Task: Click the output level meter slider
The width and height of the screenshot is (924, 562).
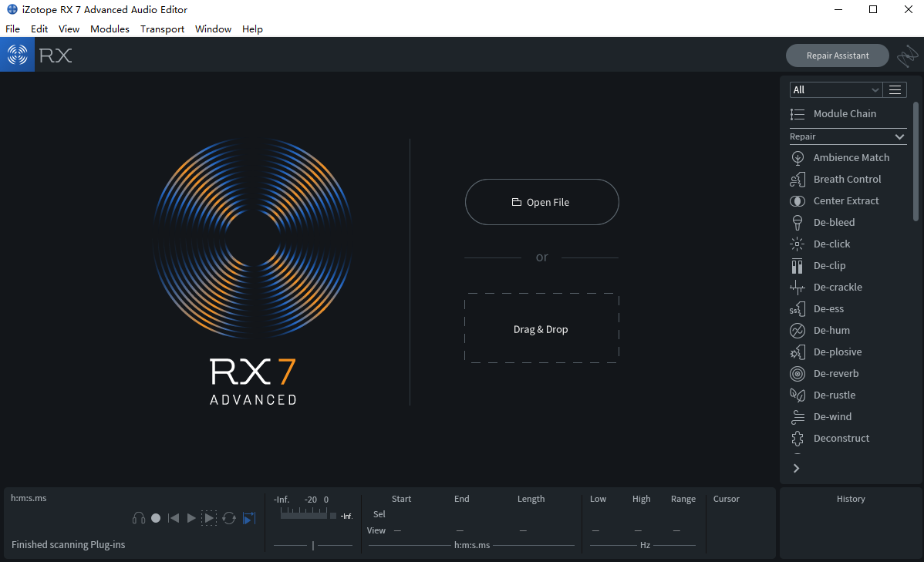Action: [313, 545]
